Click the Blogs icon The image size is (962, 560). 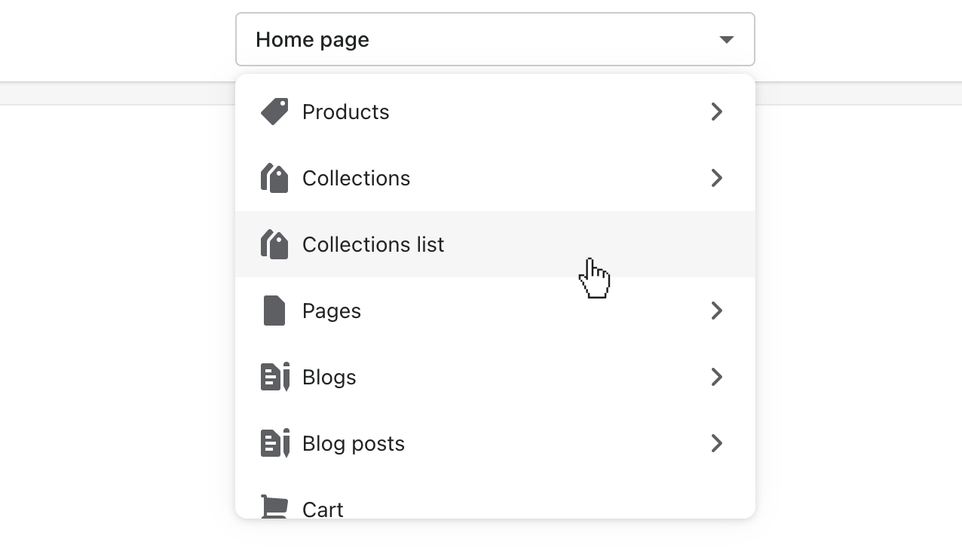(274, 377)
